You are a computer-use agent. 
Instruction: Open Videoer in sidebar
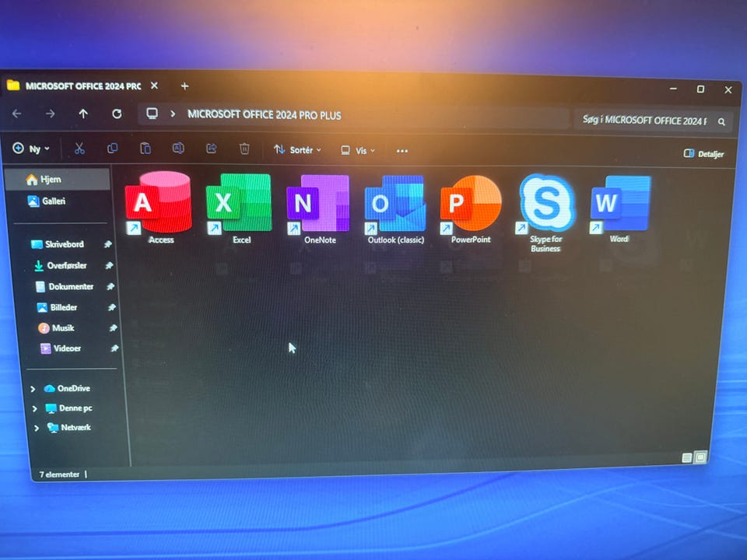[61, 348]
